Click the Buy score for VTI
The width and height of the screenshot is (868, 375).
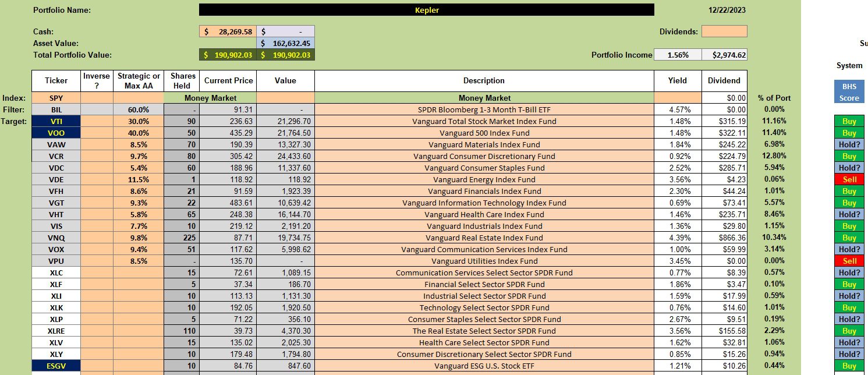(x=849, y=121)
